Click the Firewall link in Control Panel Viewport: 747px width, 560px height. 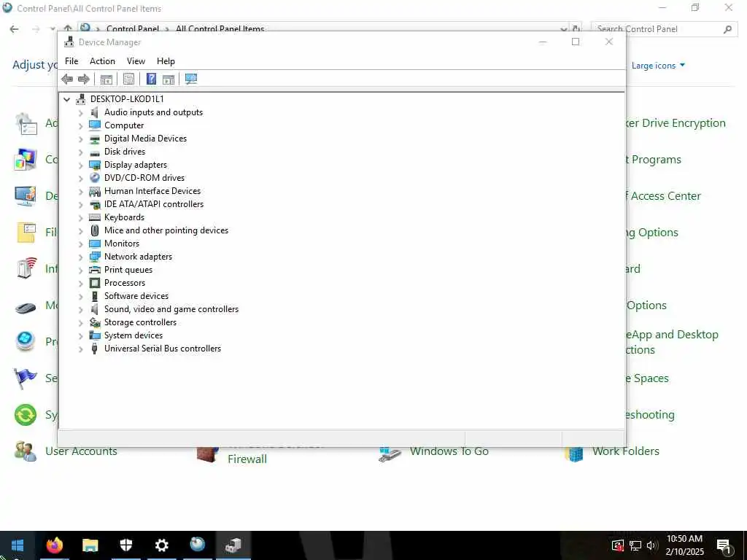(247, 459)
